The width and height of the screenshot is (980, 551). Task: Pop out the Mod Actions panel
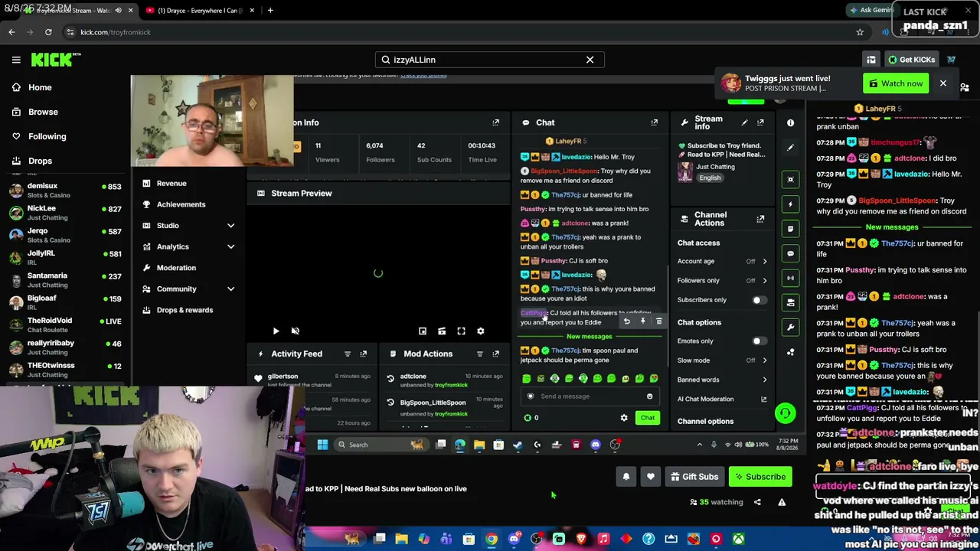[x=496, y=354]
